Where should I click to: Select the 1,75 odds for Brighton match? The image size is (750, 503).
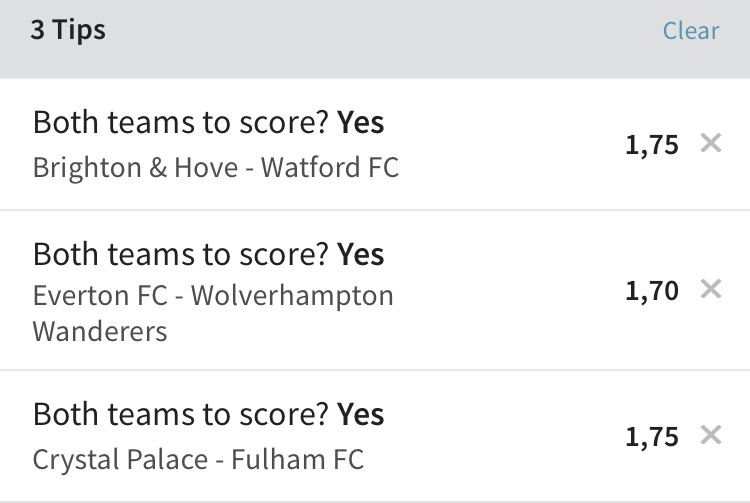652,145
